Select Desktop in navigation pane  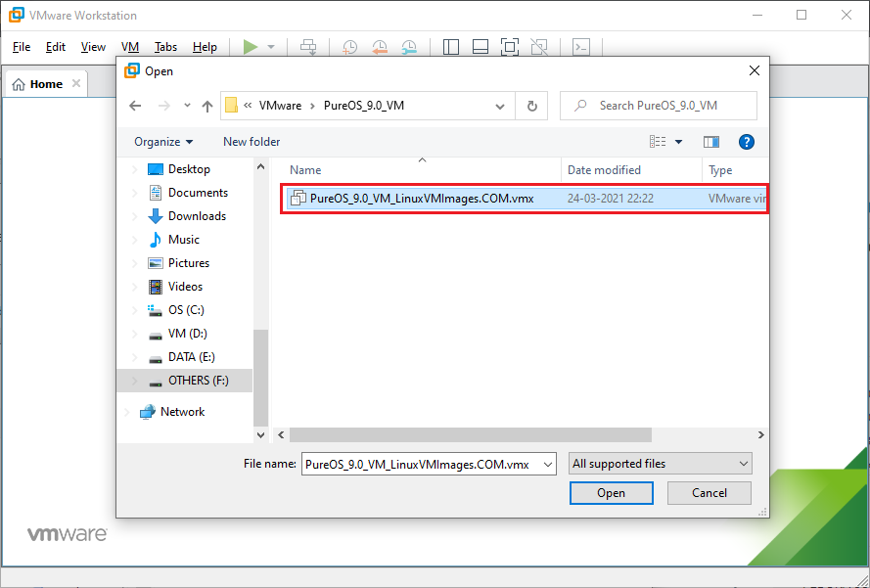189,169
